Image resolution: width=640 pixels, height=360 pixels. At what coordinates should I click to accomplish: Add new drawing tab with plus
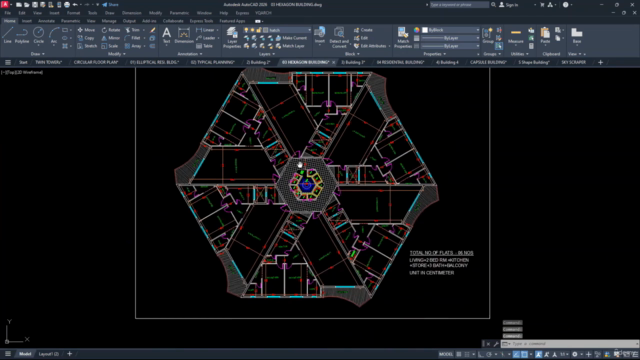[600, 62]
